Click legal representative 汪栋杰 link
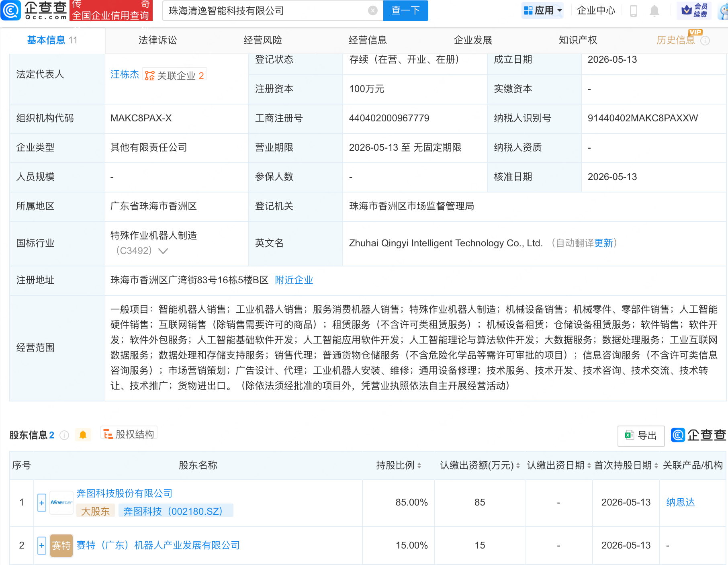This screenshot has width=728, height=565. pos(125,74)
